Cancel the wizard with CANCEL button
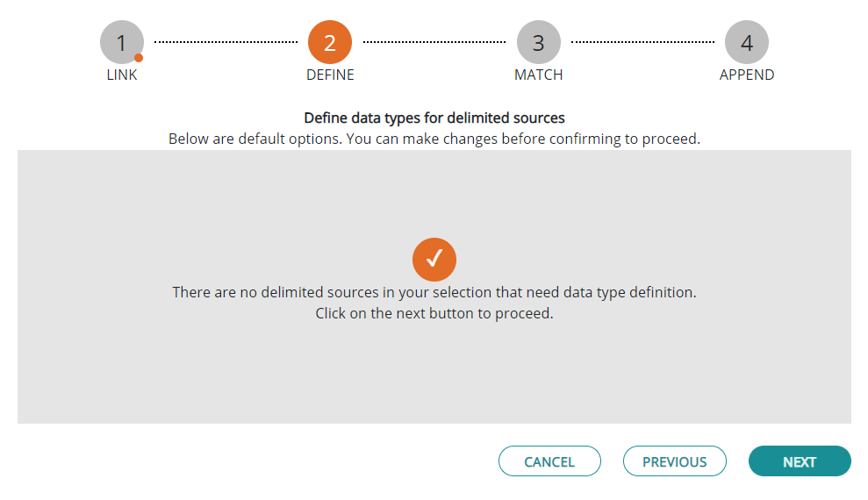 pos(549,461)
